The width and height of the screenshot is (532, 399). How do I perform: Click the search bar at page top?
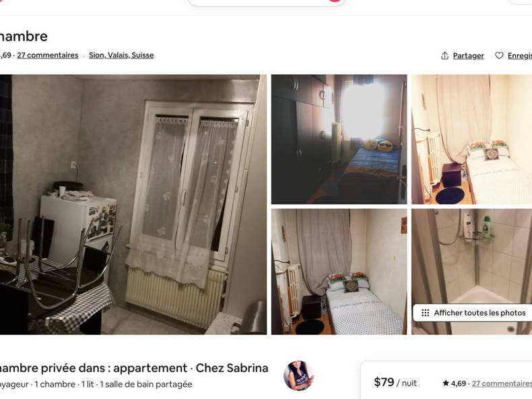coord(266,2)
